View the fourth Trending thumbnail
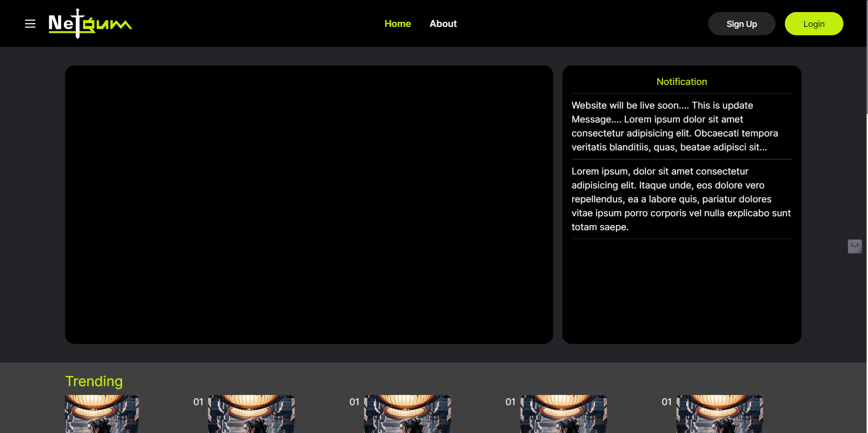 (x=563, y=414)
